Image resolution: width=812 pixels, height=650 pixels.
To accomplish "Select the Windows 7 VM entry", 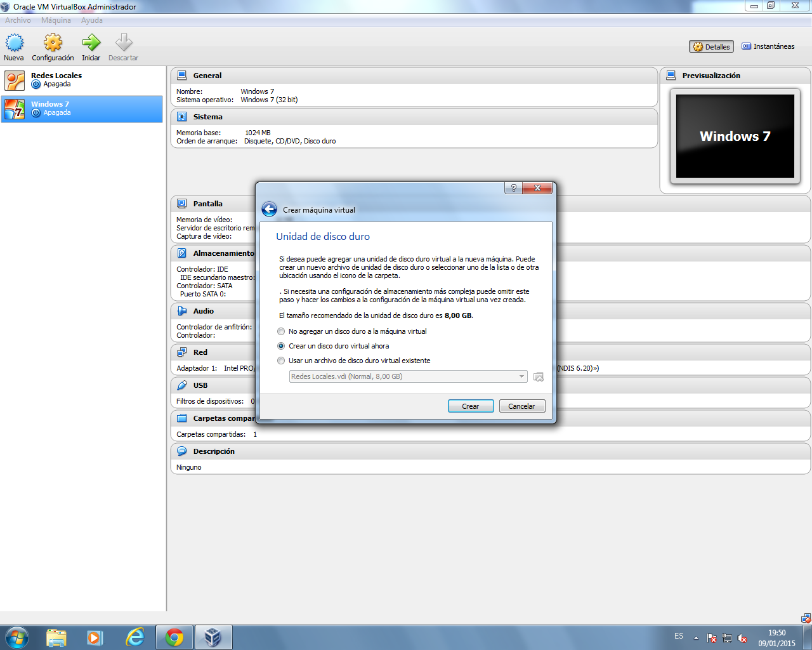I will coord(82,109).
